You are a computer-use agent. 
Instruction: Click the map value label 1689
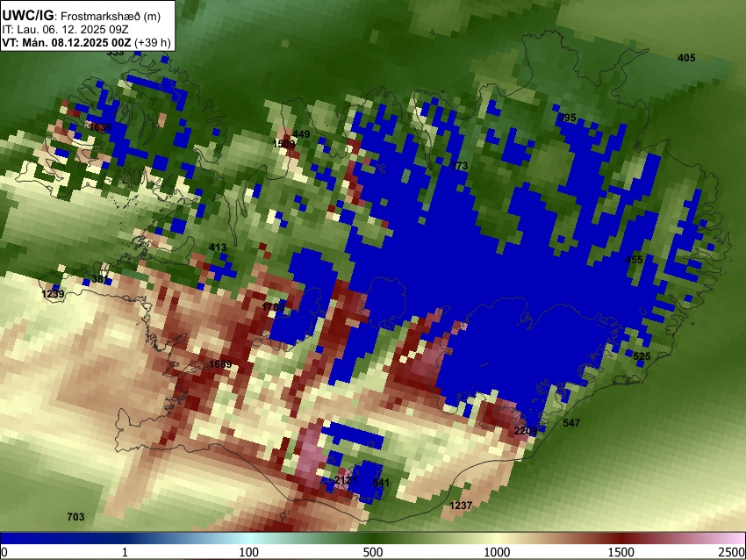pyautogui.click(x=220, y=364)
